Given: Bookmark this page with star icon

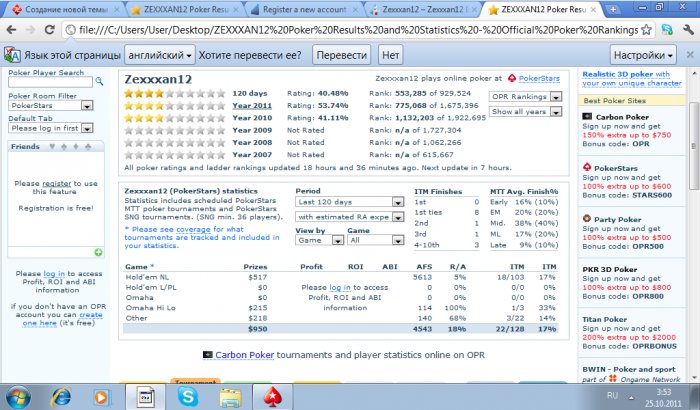Looking at the screenshot, I should tap(646, 30).
